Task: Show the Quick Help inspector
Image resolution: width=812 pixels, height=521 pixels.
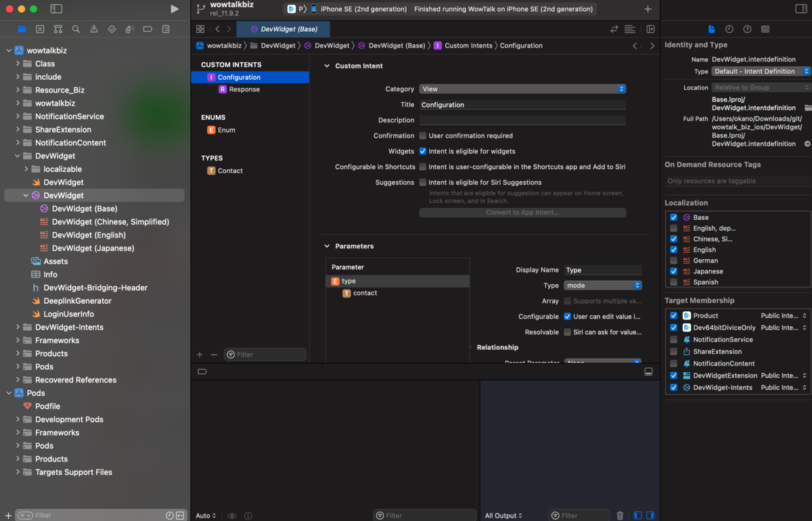Action: [747, 29]
